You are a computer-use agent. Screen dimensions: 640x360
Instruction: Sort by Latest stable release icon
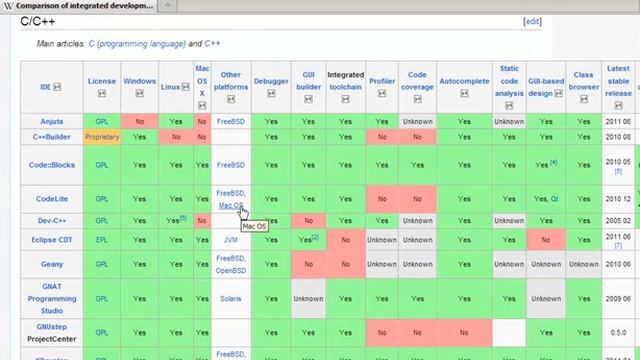pos(618,106)
